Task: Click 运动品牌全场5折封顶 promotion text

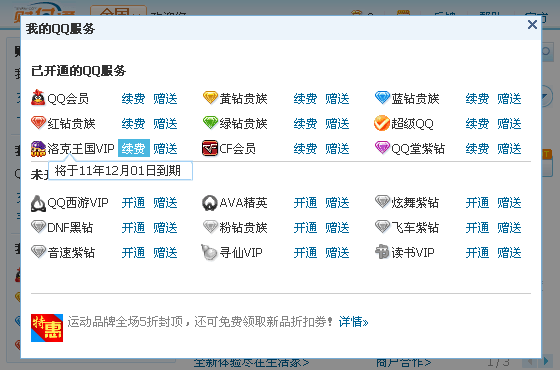Action: click(x=125, y=322)
